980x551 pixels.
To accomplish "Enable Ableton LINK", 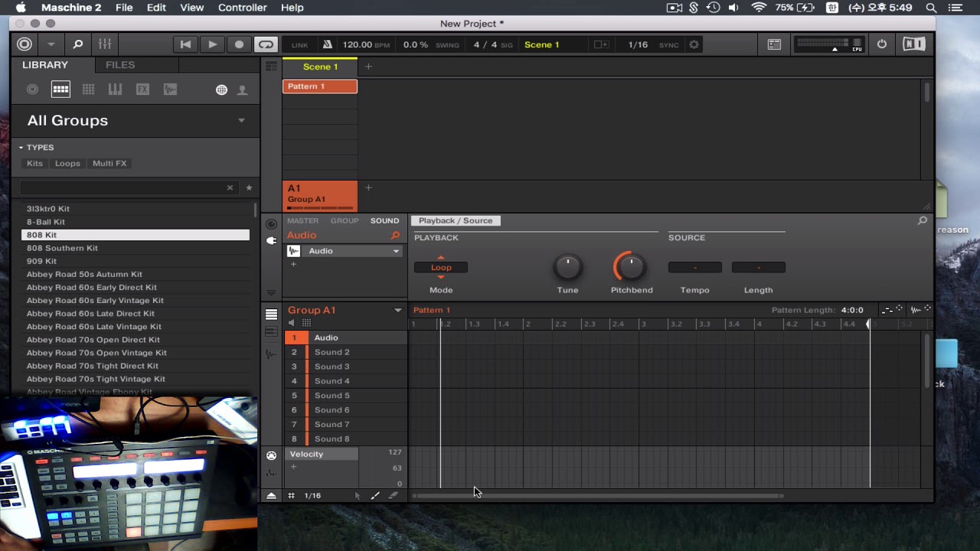I will click(299, 45).
